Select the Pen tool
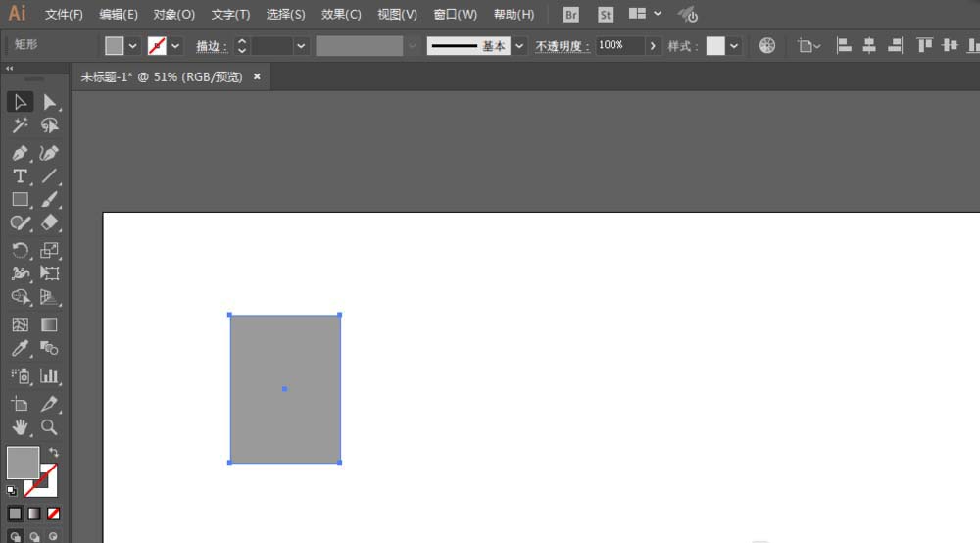Viewport: 980px width, 543px height. [20, 153]
